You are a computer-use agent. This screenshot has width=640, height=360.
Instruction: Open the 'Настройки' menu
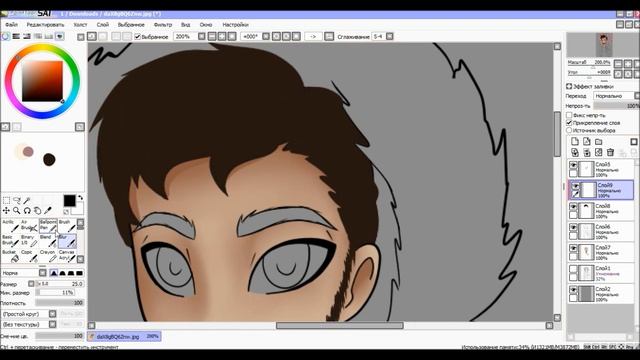(x=235, y=25)
